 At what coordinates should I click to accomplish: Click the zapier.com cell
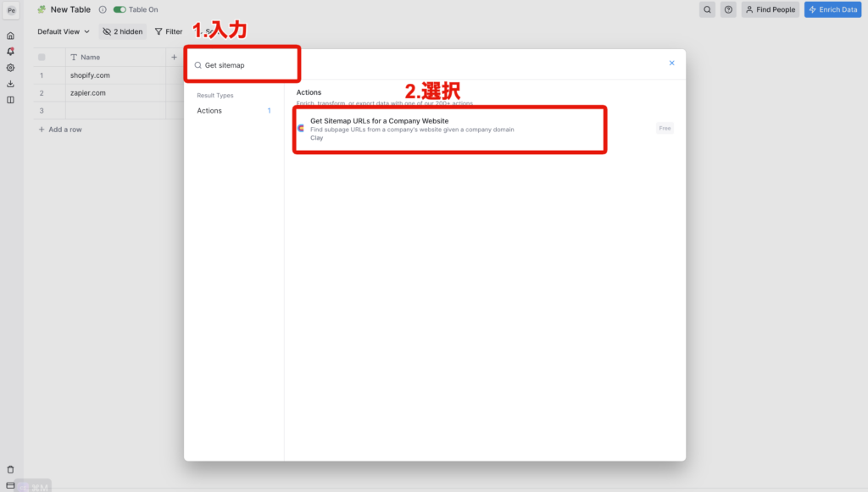click(115, 93)
